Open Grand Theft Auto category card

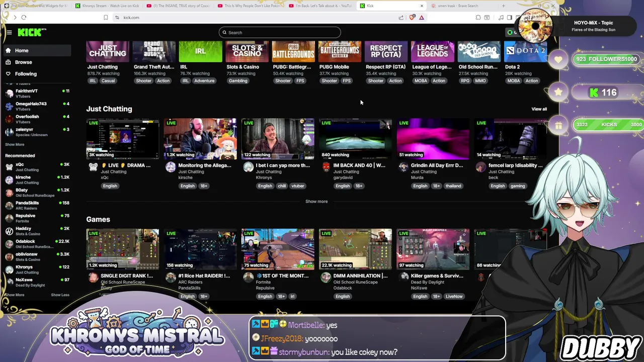tap(154, 52)
